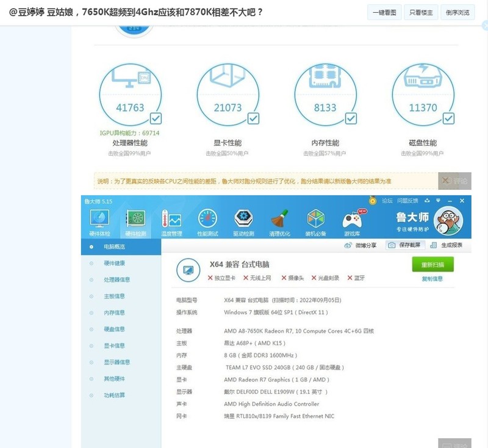Image resolution: width=488 pixels, height=448 pixels.
Task: Select 电脑概览 in the sidebar
Action: 121,247
